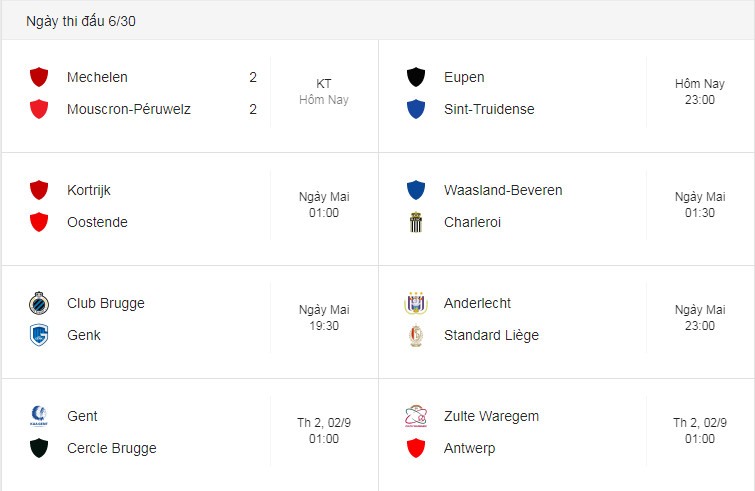The width and height of the screenshot is (755, 491).
Task: Open the Mouscron-Péruwelz team page
Action: point(129,109)
